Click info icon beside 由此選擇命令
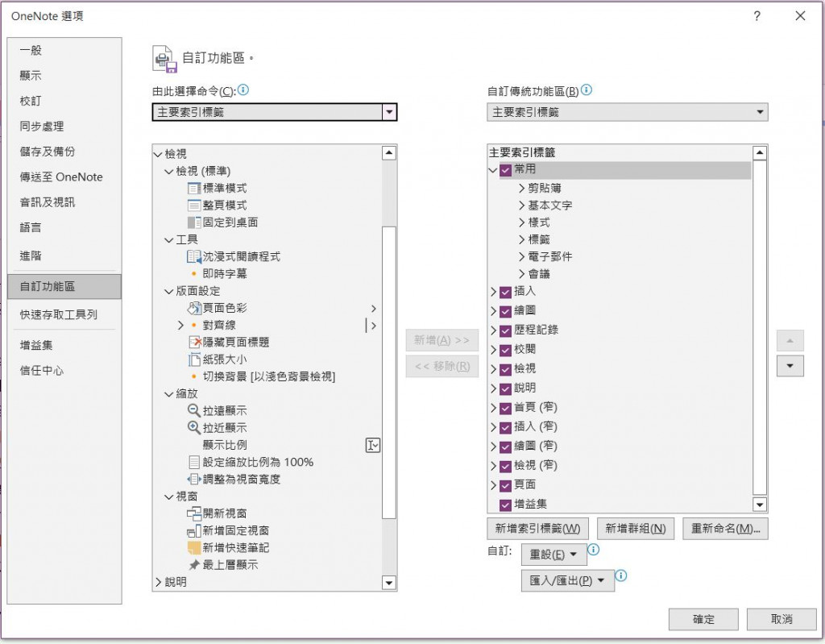The height and width of the screenshot is (644, 825). [x=243, y=90]
